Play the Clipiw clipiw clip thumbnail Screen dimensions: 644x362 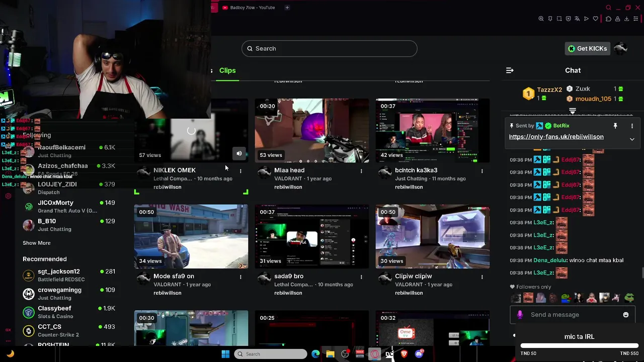432,236
